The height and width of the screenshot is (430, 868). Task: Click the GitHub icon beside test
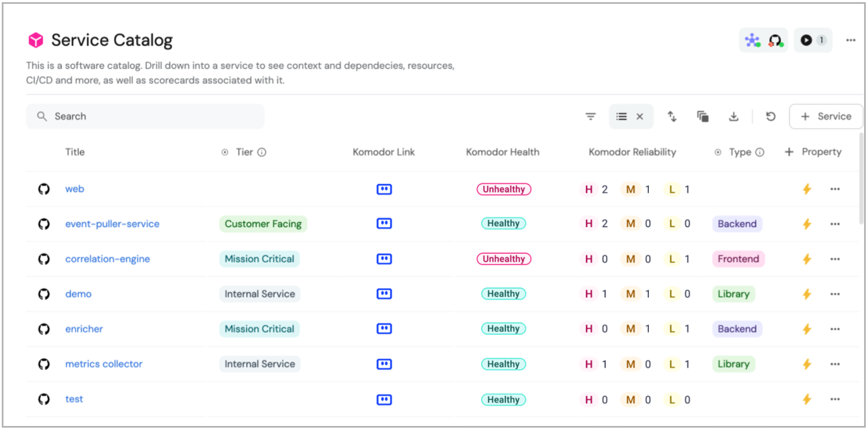click(44, 400)
